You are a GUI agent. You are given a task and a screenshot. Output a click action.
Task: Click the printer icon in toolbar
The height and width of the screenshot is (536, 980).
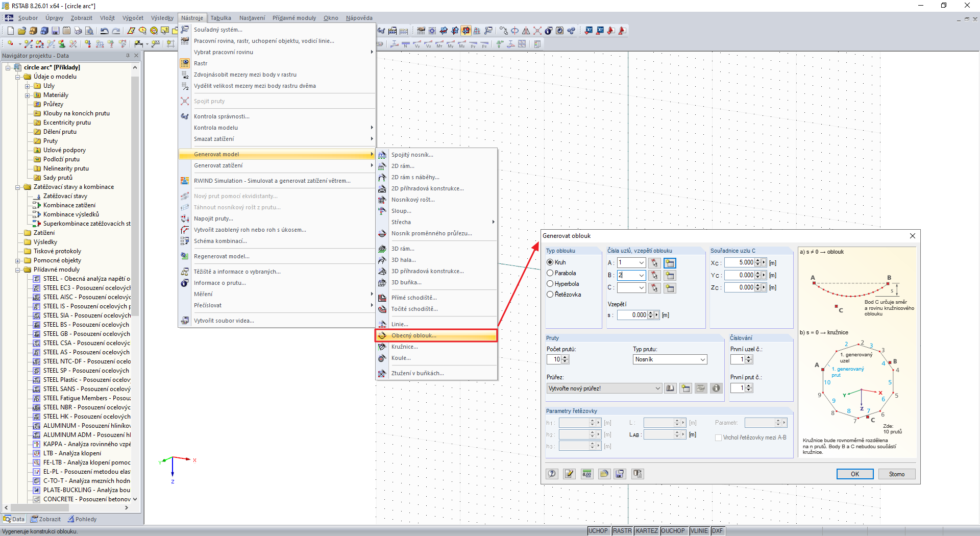78,31
